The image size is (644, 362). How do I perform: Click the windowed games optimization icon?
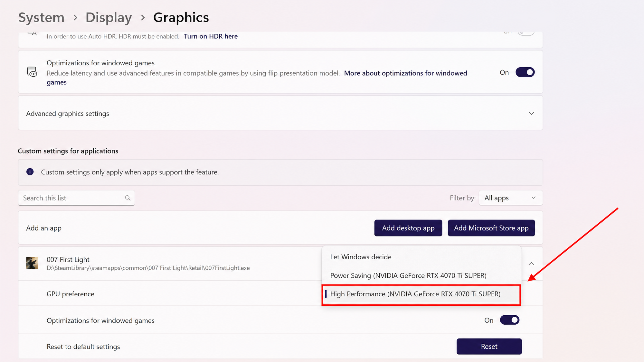(x=32, y=72)
